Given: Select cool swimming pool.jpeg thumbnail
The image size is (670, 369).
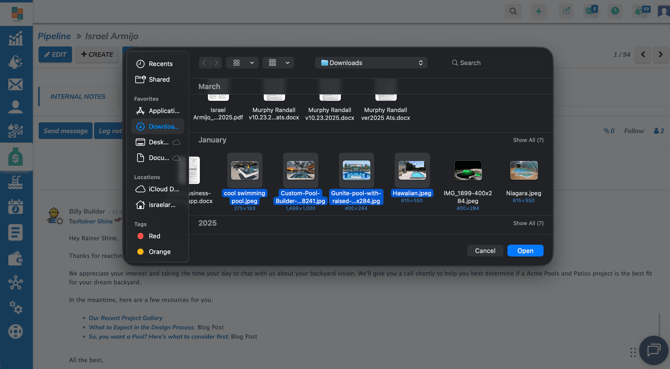Looking at the screenshot, I should click(245, 170).
